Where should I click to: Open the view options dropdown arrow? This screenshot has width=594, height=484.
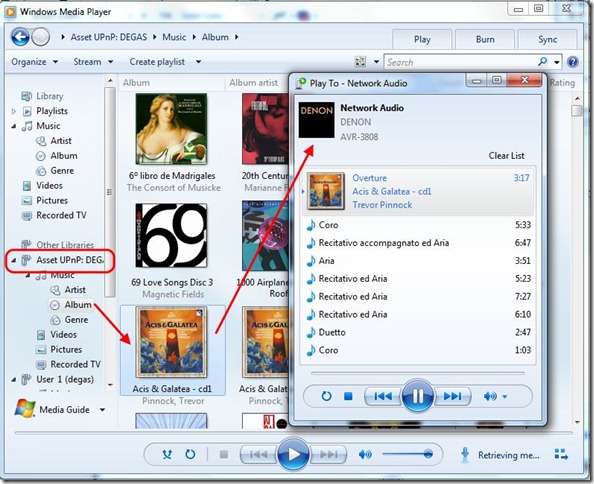[x=376, y=62]
